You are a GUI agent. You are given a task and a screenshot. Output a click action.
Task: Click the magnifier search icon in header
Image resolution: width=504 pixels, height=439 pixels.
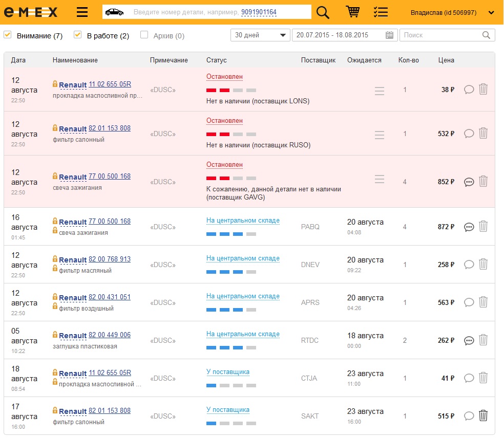tap(323, 12)
